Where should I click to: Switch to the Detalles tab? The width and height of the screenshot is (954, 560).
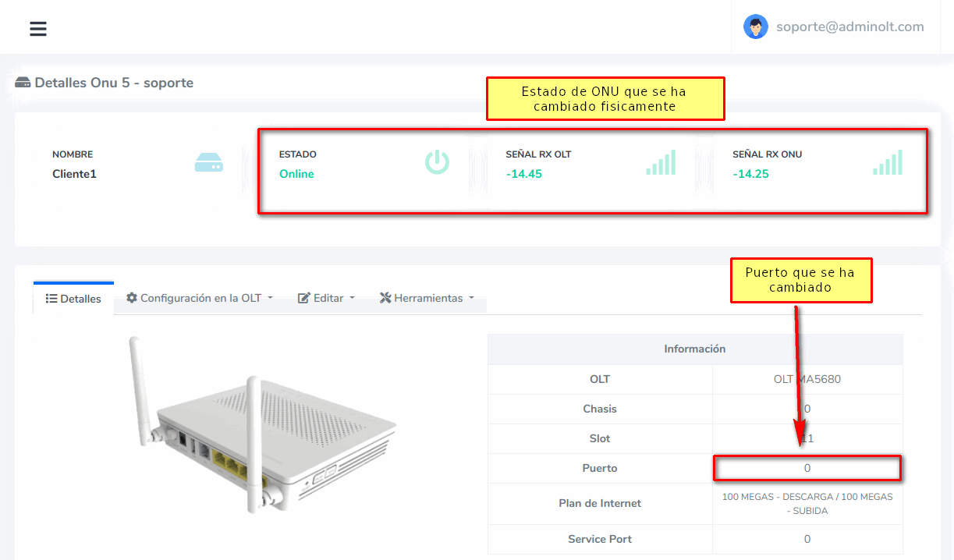pyautogui.click(x=73, y=299)
